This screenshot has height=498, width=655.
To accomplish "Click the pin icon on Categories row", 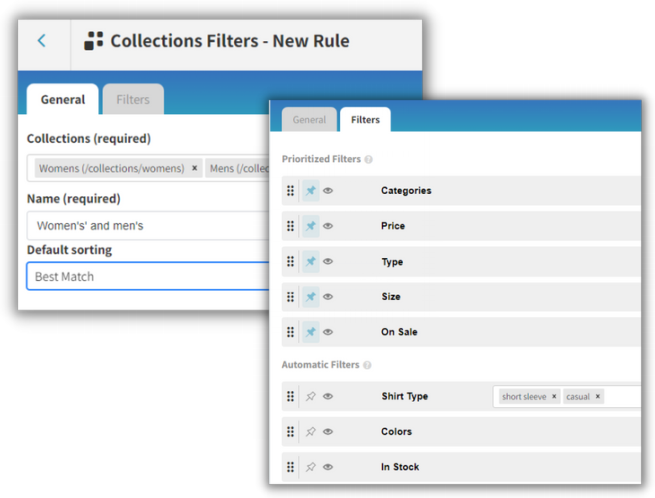I will click(x=310, y=191).
